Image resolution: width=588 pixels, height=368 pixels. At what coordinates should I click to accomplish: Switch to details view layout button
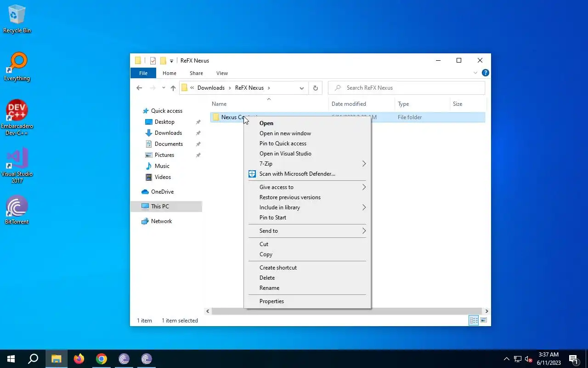pyautogui.click(x=474, y=321)
